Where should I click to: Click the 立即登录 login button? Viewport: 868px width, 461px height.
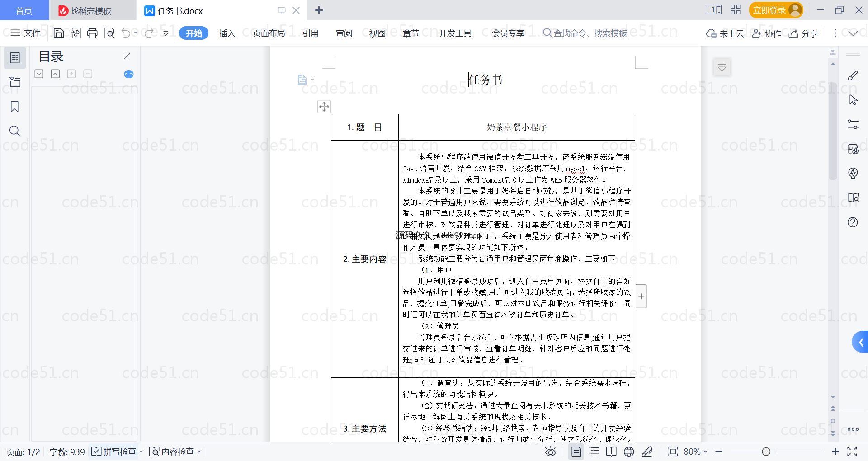776,10
